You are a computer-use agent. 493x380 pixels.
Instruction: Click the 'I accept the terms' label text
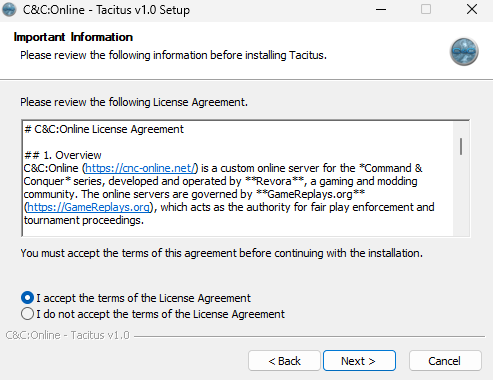pyautogui.click(x=143, y=298)
